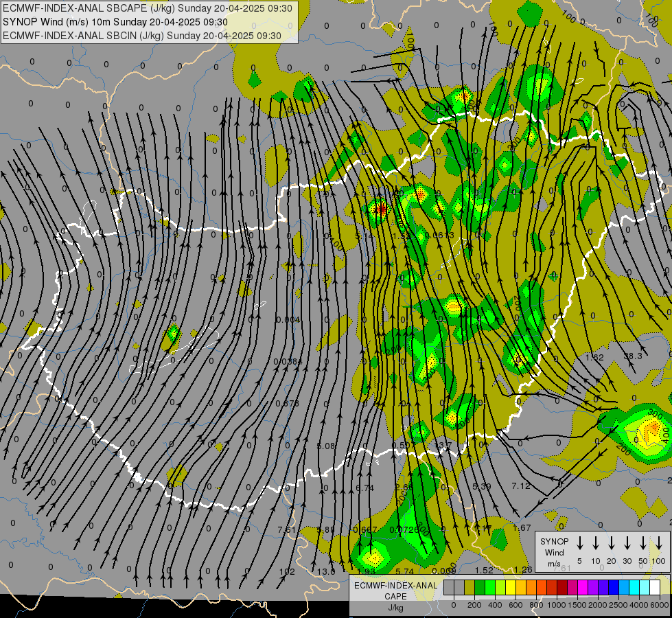Click the 'ECMWF-INDEX-ANAL' label in color legend
This screenshot has height=618, width=672.
point(395,586)
